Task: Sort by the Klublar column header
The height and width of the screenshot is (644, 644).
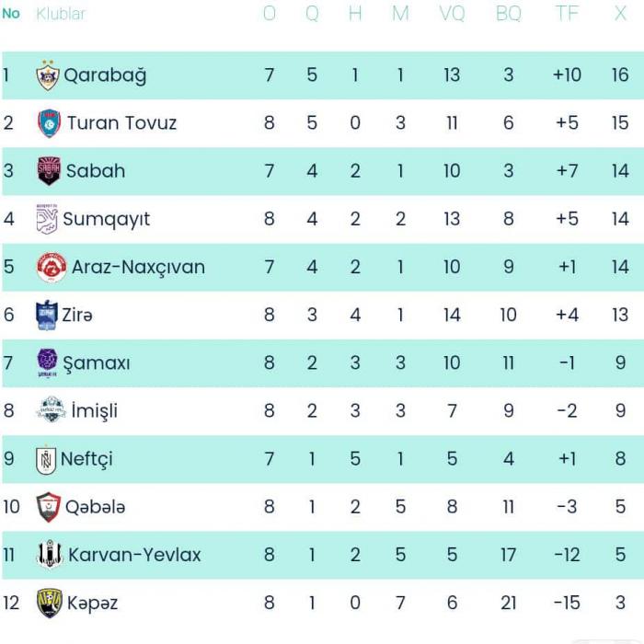Action: point(61,14)
